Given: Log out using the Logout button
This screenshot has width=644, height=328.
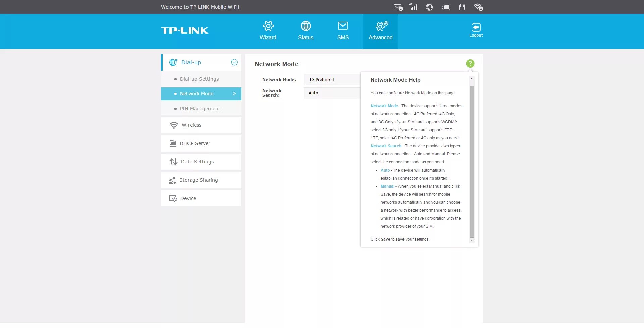Looking at the screenshot, I should [x=476, y=30].
